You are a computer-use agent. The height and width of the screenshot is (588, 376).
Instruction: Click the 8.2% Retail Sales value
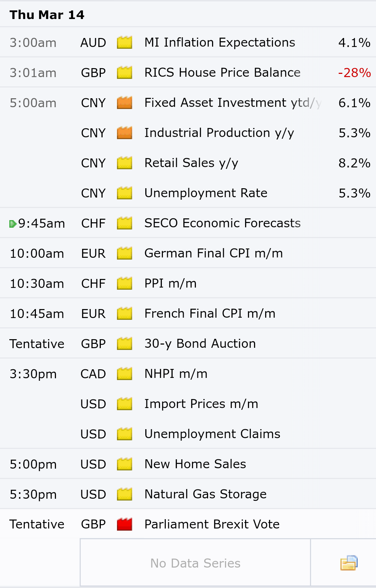(x=354, y=163)
